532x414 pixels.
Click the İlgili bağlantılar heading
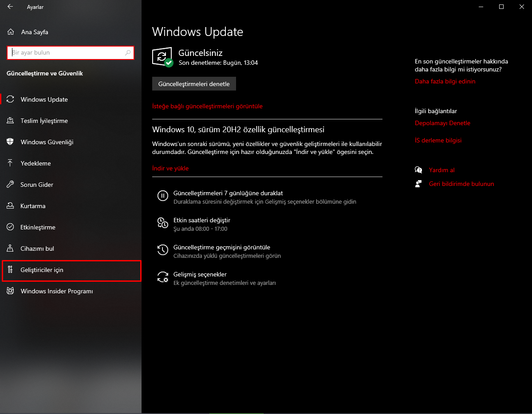click(x=436, y=111)
